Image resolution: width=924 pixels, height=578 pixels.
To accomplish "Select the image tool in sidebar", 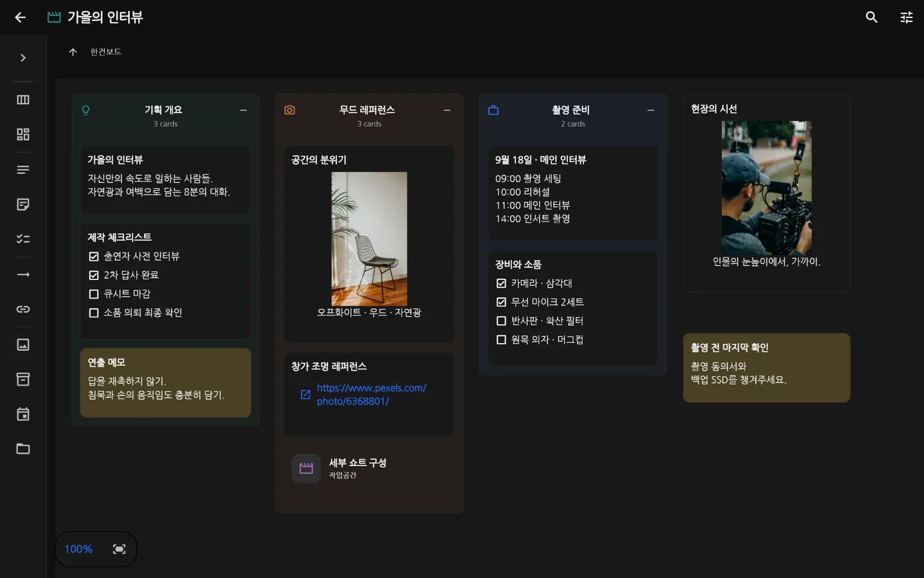I will tap(23, 344).
